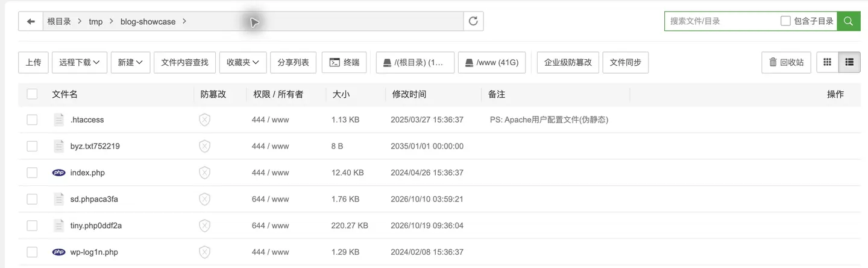Viewport: 868px width, 268px height.
Task: Click the 2035/01/01 00:00:00 modified time
Action: (427, 146)
